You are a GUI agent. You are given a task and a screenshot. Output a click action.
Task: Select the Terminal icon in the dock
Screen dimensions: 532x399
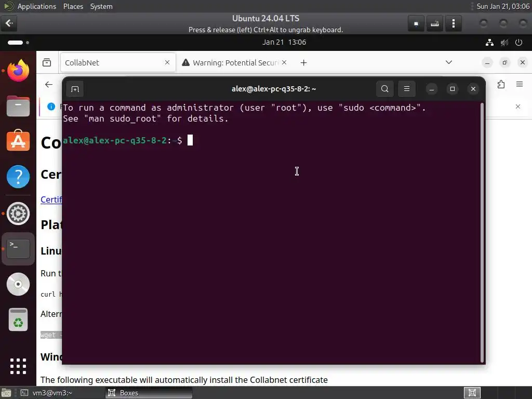coord(18,249)
